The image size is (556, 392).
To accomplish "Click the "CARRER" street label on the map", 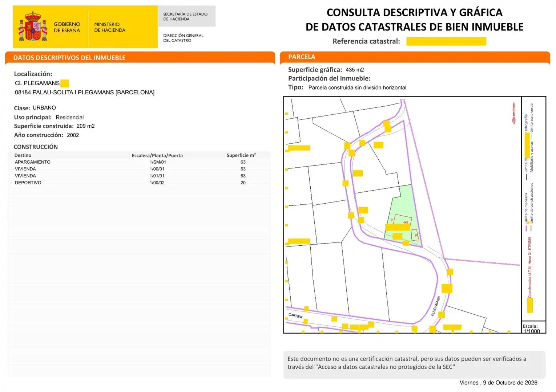I will (x=295, y=316).
